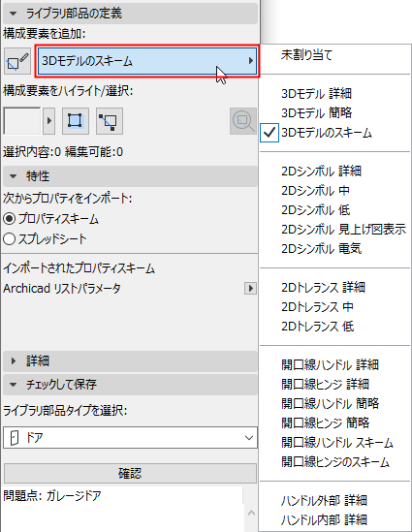412x532 pixels.
Task: Open the 3Dモデルのスキーム component dropdown
Action: coord(147,61)
